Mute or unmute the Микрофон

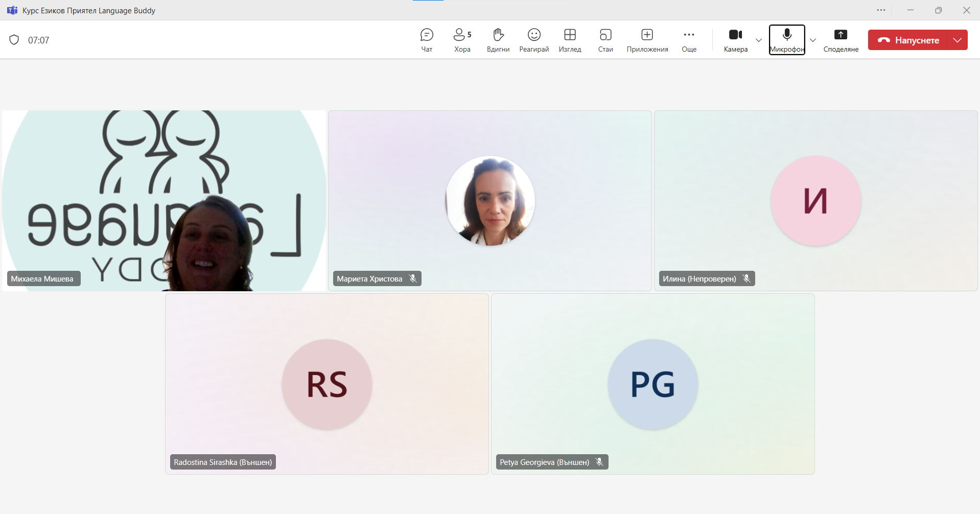787,40
